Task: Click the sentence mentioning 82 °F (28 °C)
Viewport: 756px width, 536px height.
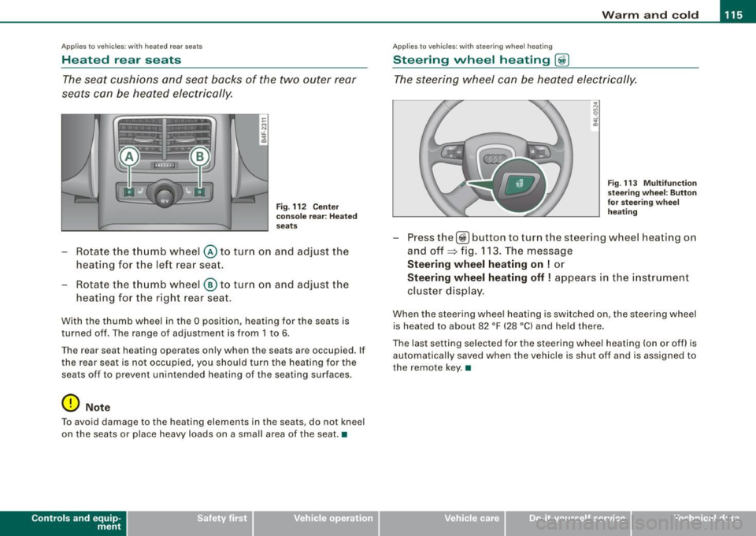Action: [544, 320]
